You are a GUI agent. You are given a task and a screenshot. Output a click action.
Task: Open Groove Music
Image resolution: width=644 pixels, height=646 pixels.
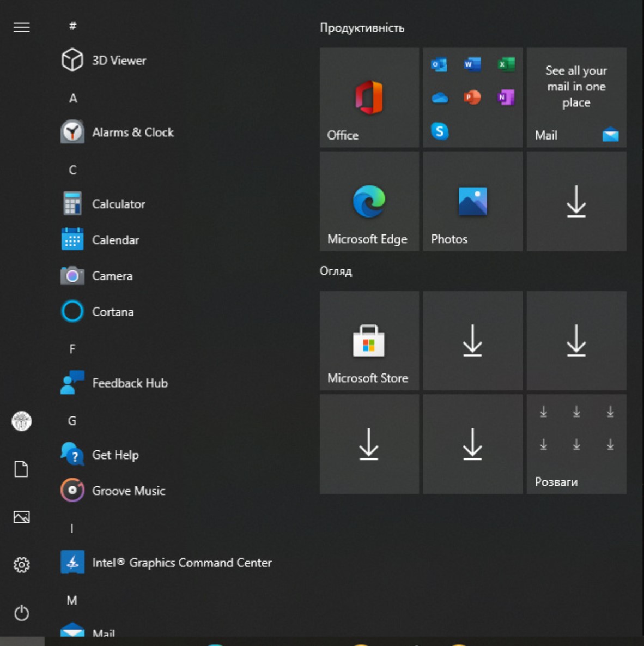129,491
